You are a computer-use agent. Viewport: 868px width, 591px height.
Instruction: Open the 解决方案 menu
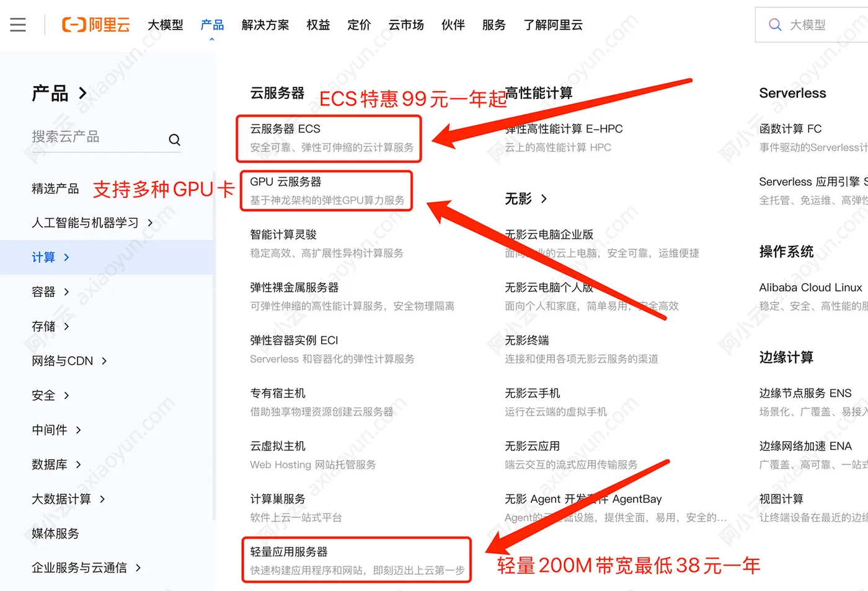pyautogui.click(x=265, y=25)
